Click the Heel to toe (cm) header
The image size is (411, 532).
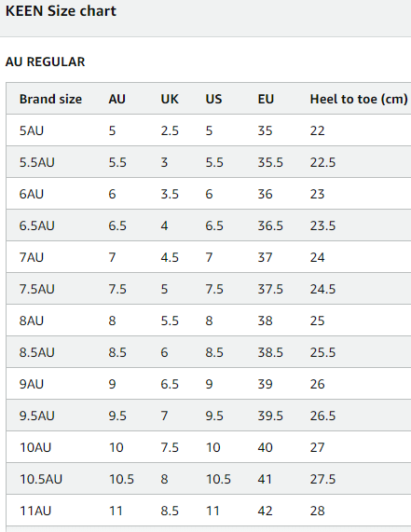pyautogui.click(x=359, y=99)
